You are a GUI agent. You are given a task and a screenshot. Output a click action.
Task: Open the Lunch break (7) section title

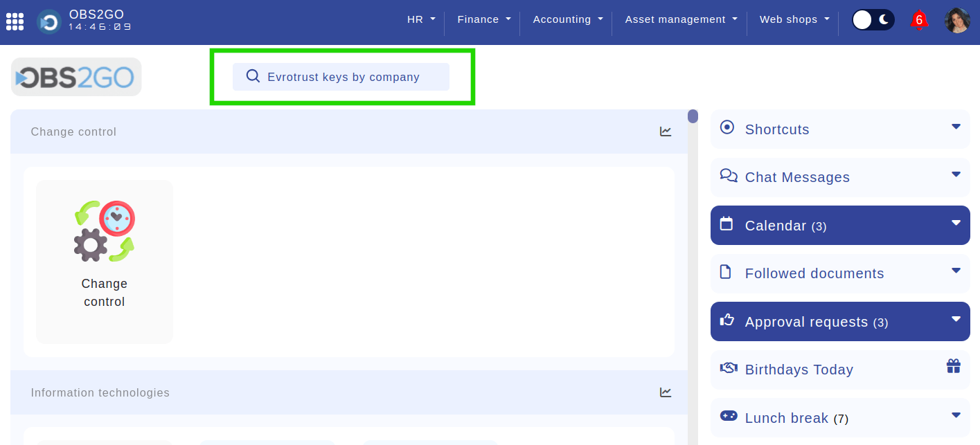tap(797, 418)
